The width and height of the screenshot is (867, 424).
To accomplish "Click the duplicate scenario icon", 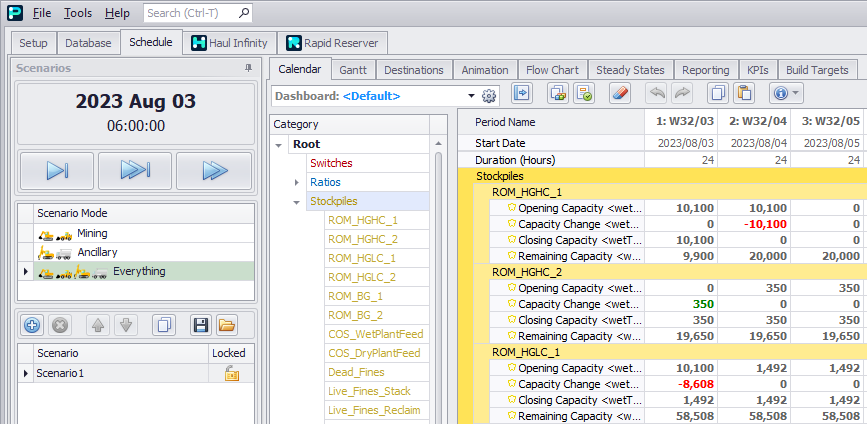I will [x=165, y=325].
